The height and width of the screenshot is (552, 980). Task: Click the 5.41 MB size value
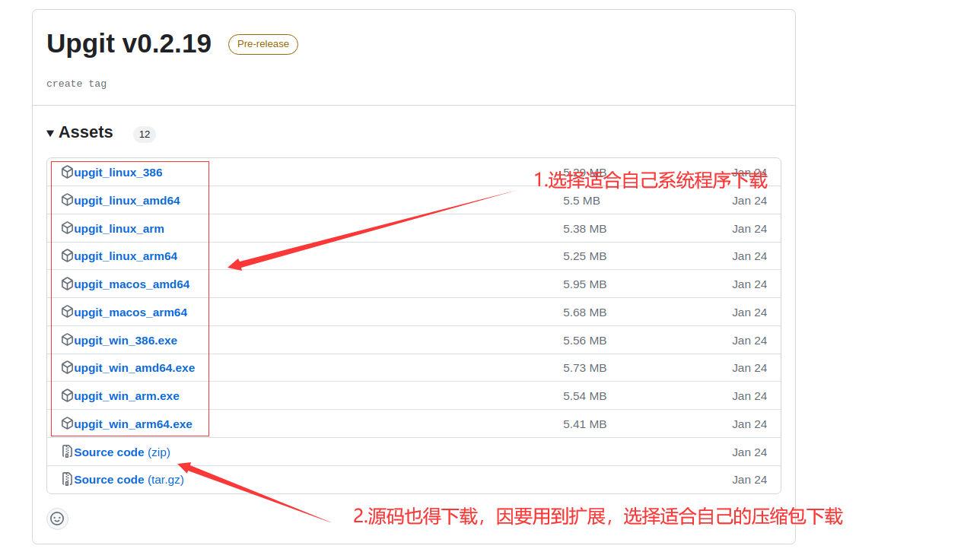(x=584, y=424)
